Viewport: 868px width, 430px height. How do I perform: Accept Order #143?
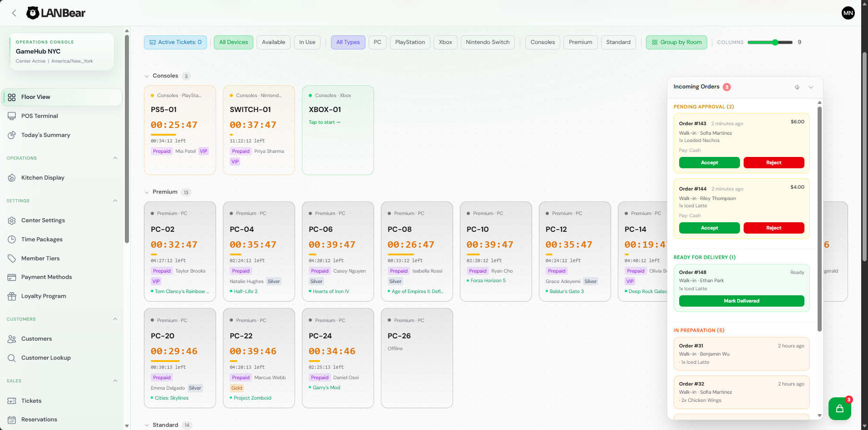tap(710, 163)
